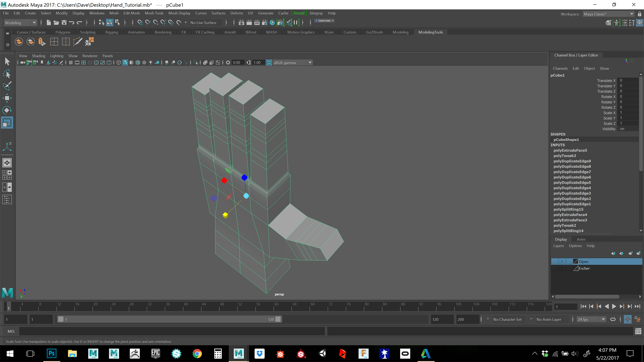Open the Shading panel menu
The image size is (644, 362).
pyautogui.click(x=38, y=56)
